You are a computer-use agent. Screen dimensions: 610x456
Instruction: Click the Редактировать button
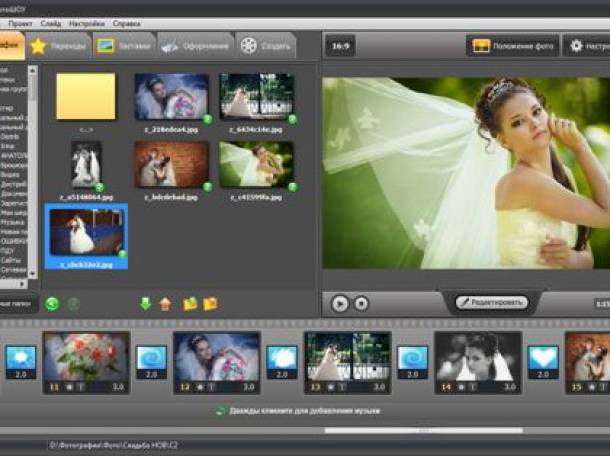492,302
